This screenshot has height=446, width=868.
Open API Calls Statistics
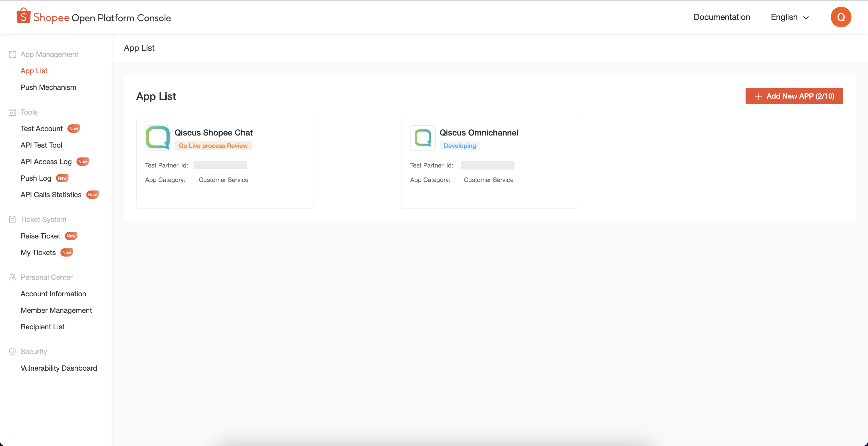[x=51, y=195]
